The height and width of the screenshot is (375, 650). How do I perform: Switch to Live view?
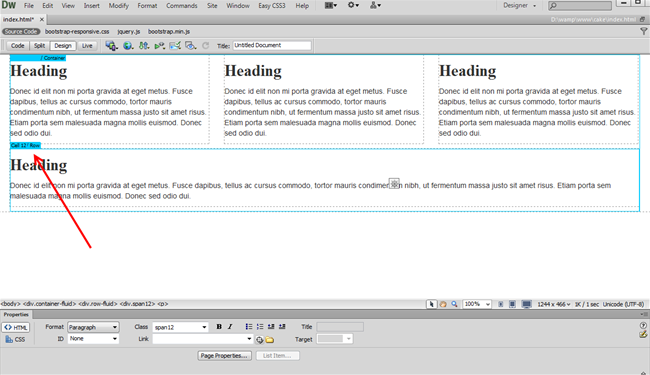87,46
